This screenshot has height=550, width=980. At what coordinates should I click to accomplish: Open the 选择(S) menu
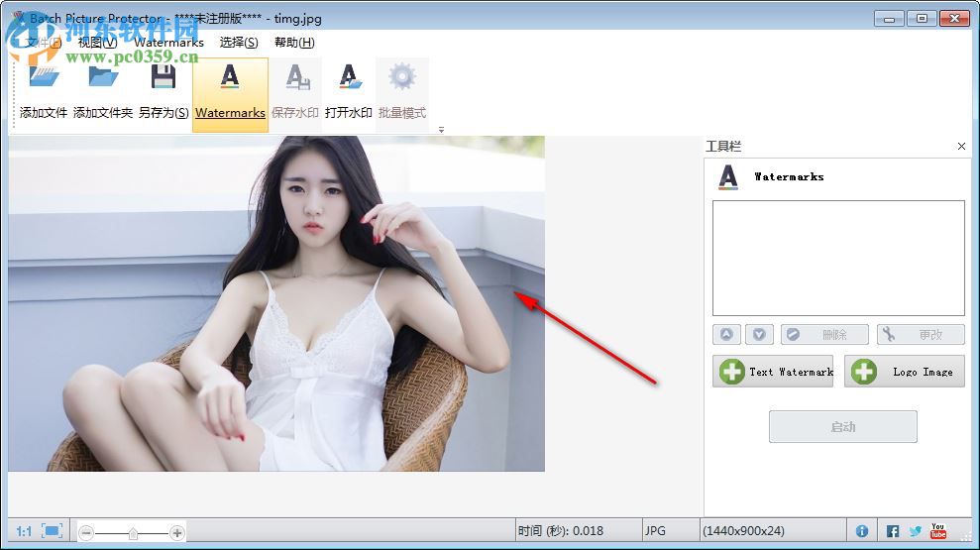(x=239, y=43)
